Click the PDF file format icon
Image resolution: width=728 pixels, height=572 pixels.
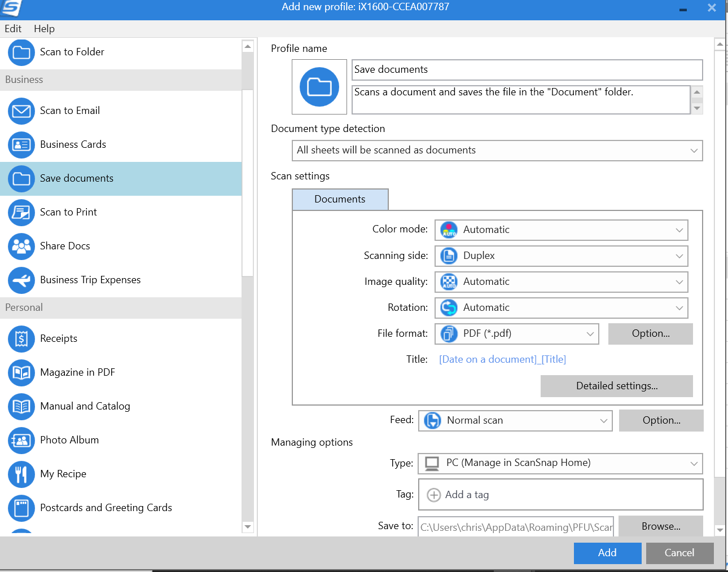pos(449,333)
